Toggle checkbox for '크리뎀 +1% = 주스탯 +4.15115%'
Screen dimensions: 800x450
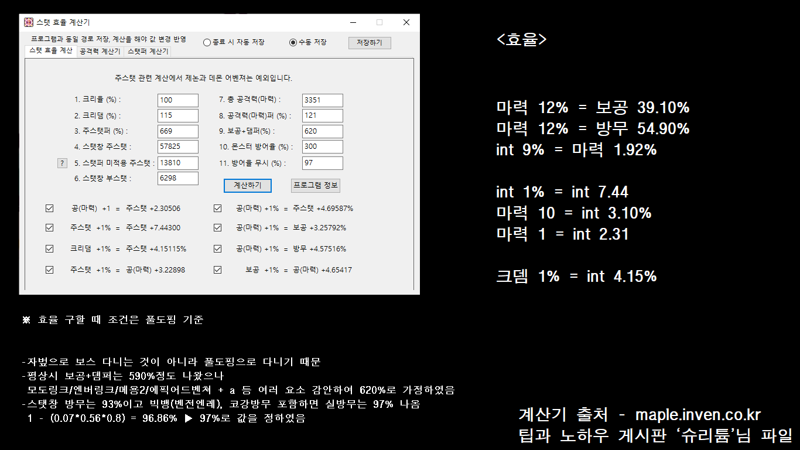point(49,249)
